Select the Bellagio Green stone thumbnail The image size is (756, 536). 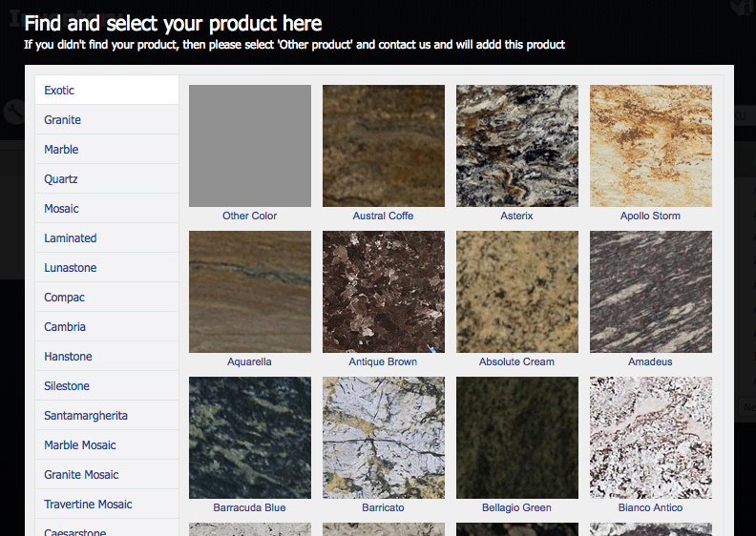coord(516,438)
